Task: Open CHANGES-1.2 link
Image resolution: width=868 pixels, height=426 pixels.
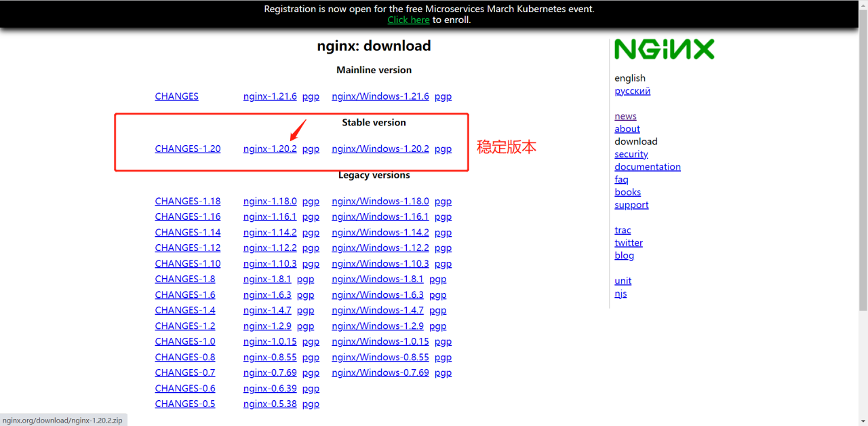Action: [x=185, y=326]
